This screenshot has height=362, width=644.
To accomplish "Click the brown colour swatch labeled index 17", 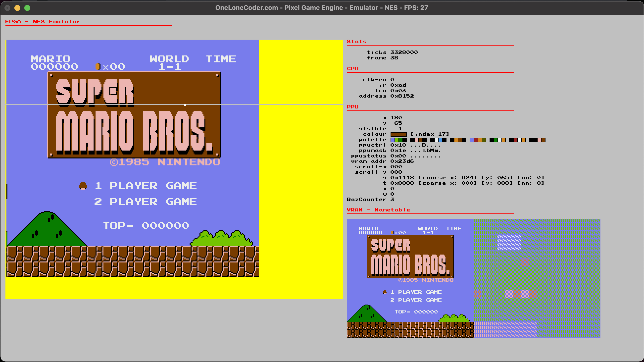I will tap(398, 134).
